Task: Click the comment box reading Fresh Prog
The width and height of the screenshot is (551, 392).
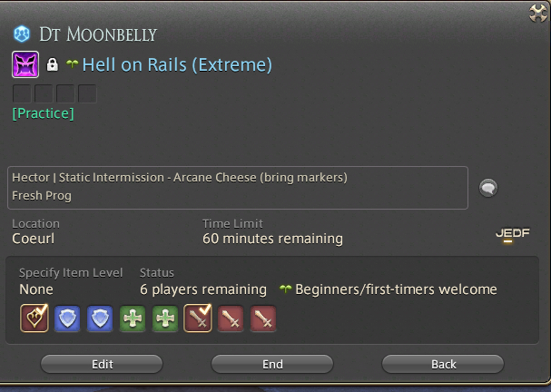Action: tap(238, 188)
